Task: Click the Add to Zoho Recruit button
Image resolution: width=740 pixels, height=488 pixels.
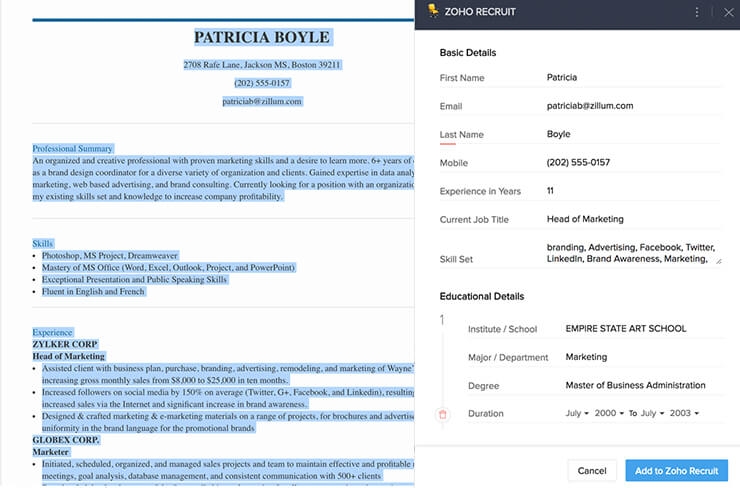Action: point(676,471)
